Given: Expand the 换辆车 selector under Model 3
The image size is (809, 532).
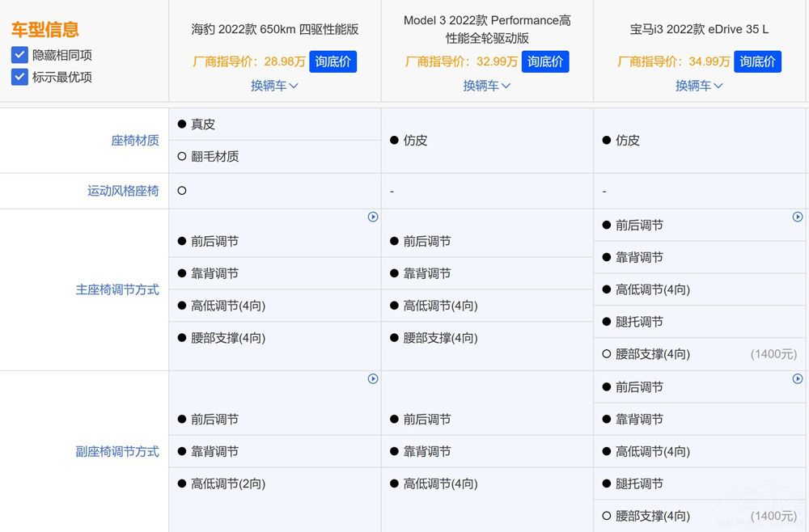Looking at the screenshot, I should (x=486, y=86).
